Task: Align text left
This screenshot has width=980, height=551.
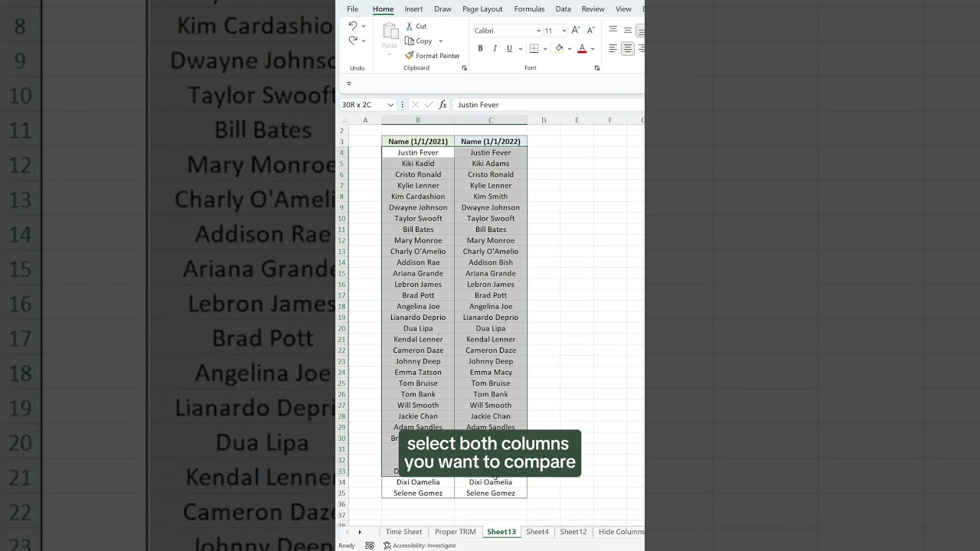Action: click(x=613, y=48)
